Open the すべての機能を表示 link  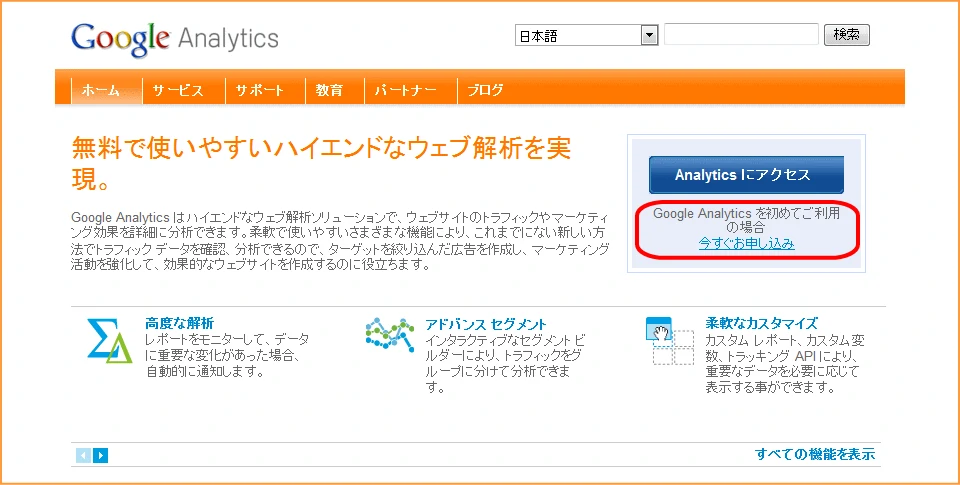pos(815,454)
